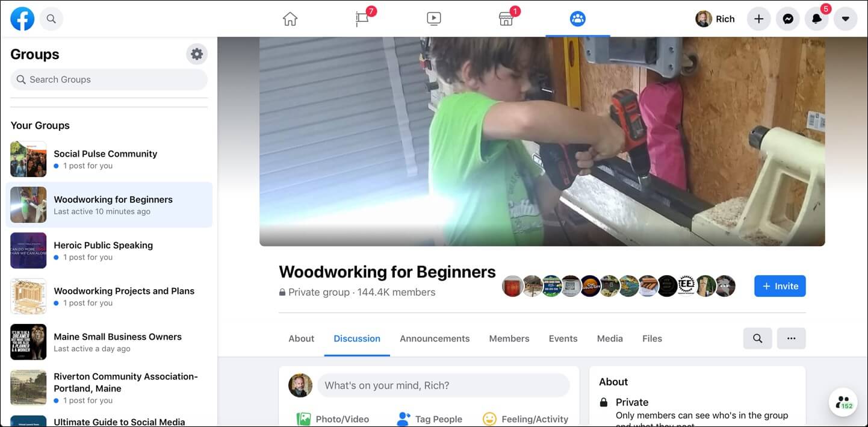Open Groups settings gear icon

point(197,54)
